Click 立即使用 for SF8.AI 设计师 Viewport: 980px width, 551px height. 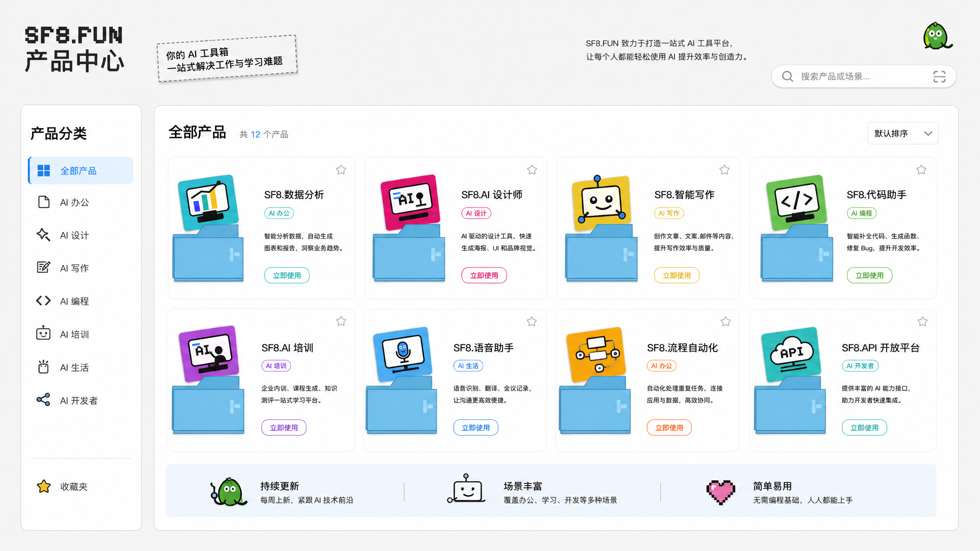click(x=484, y=275)
